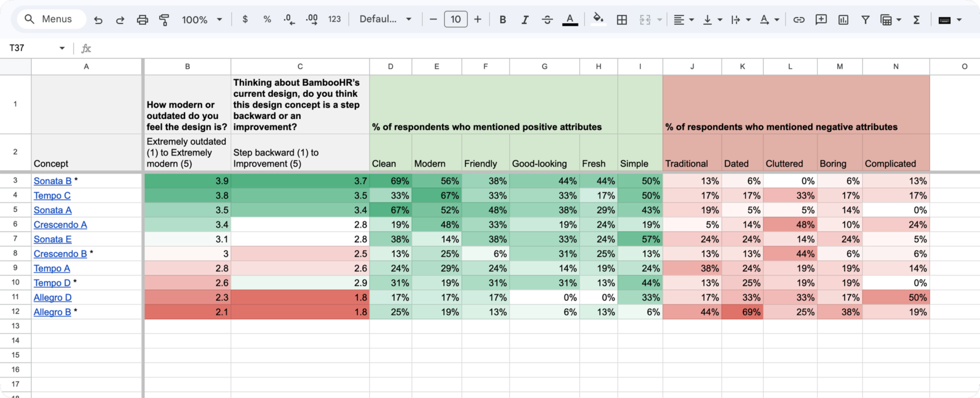Click the insert comment icon

click(x=821, y=20)
